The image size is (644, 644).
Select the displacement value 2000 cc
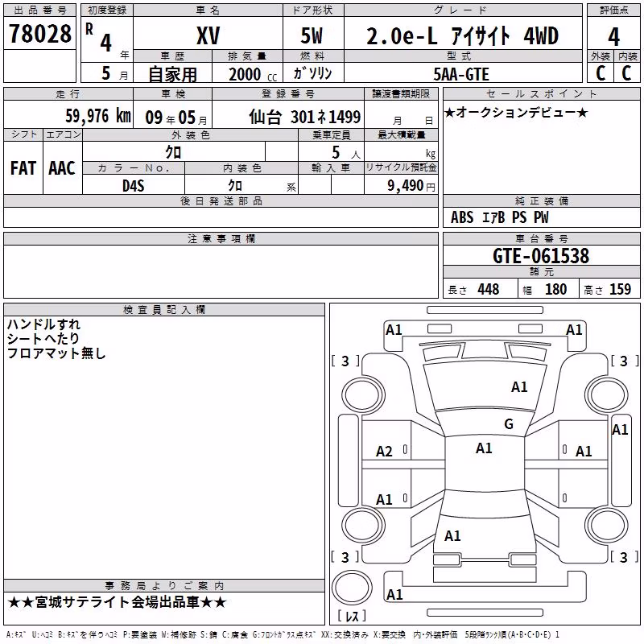253,75
